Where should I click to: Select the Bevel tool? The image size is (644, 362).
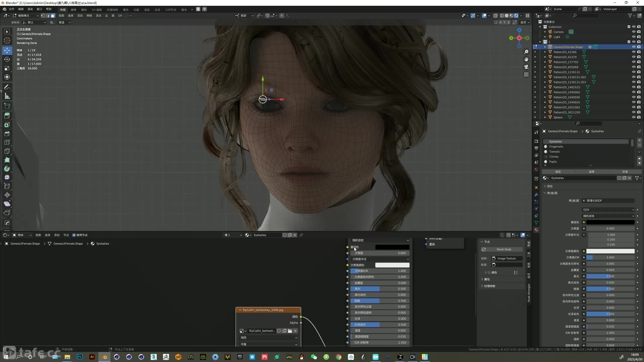[7, 133]
